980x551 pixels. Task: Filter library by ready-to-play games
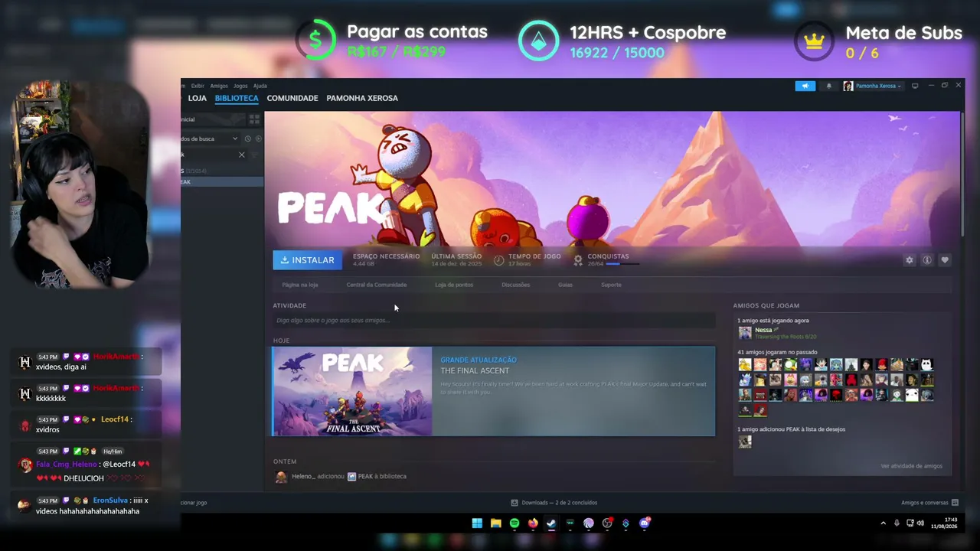coord(258,139)
